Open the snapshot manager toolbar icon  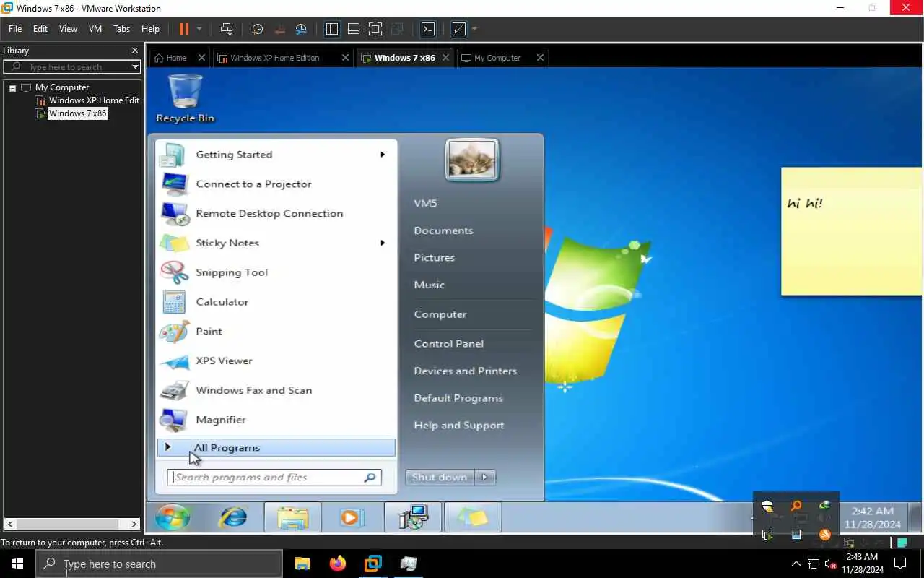pos(301,29)
